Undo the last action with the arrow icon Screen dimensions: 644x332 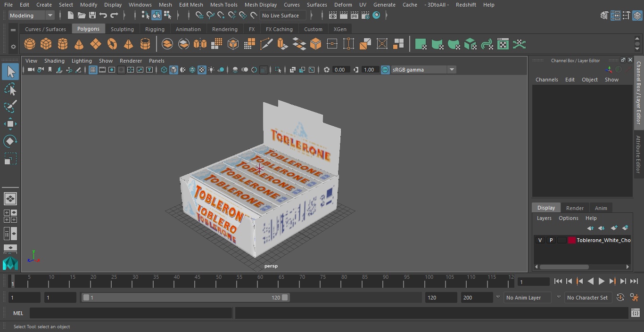point(103,16)
